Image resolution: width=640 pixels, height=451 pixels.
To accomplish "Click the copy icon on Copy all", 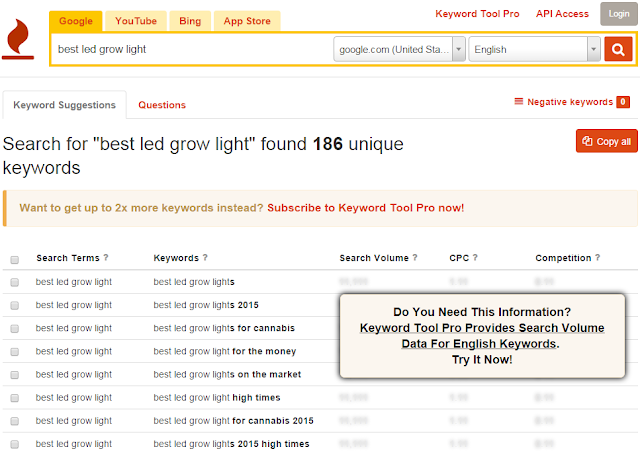I will click(x=587, y=141).
